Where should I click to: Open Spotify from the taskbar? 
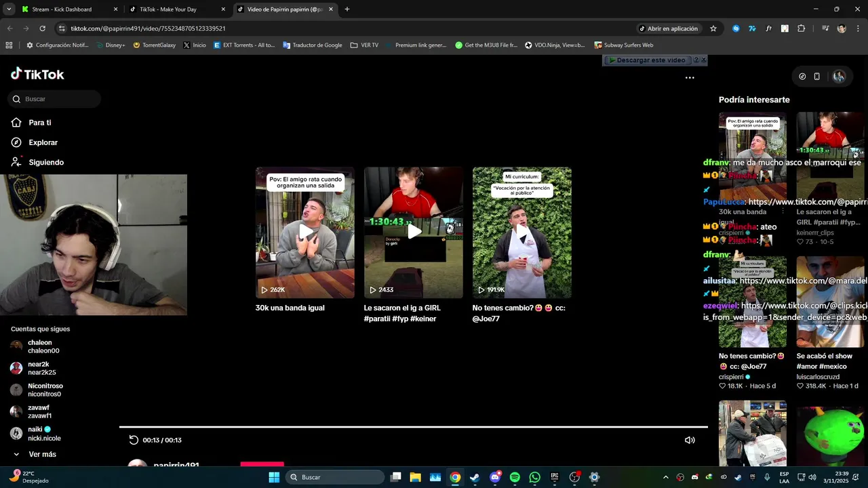515,477
